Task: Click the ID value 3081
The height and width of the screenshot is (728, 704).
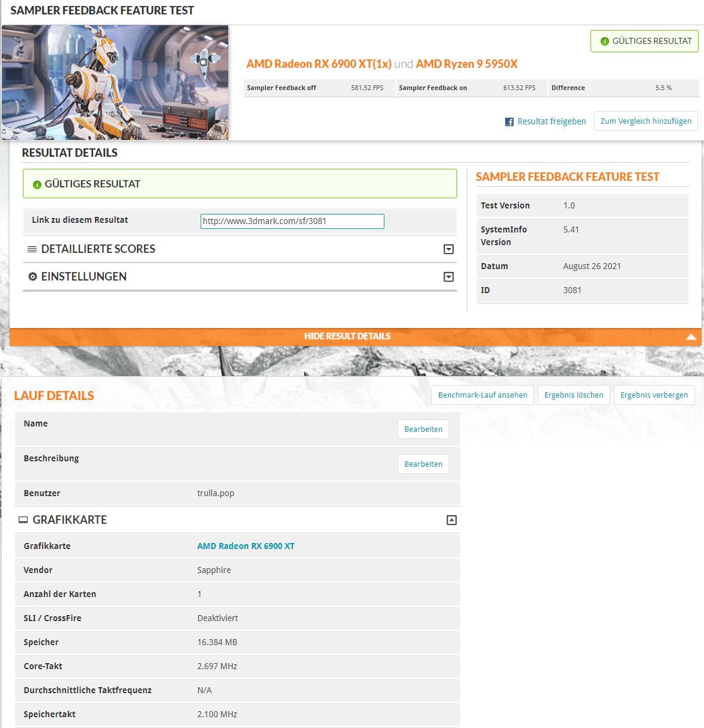Action: click(572, 290)
